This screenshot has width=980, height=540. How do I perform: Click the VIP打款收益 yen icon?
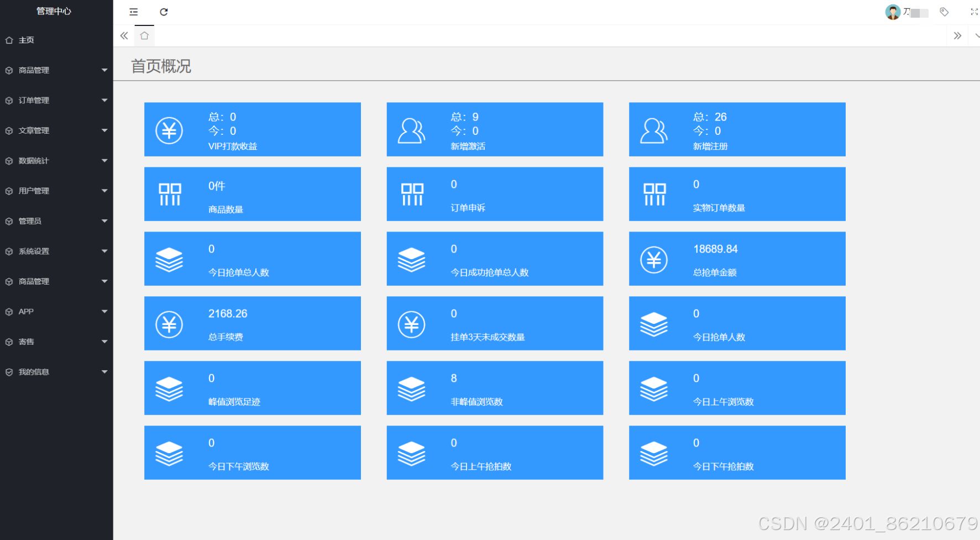coord(170,129)
